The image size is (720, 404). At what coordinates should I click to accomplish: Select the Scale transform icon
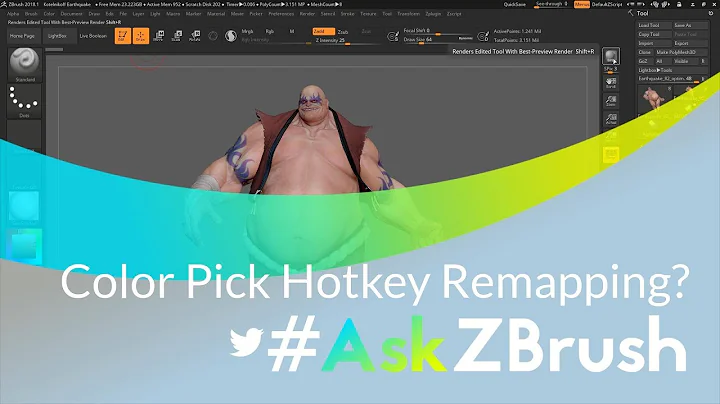(x=176, y=36)
